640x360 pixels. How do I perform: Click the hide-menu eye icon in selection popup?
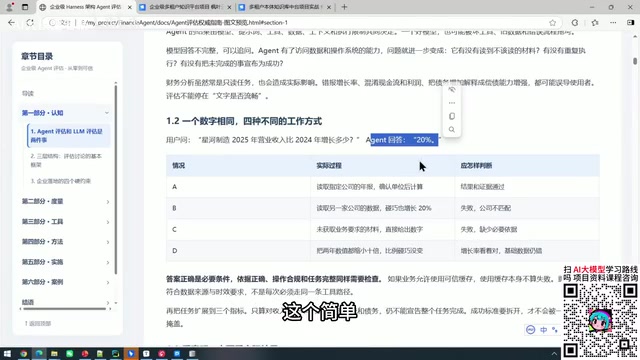(x=452, y=90)
